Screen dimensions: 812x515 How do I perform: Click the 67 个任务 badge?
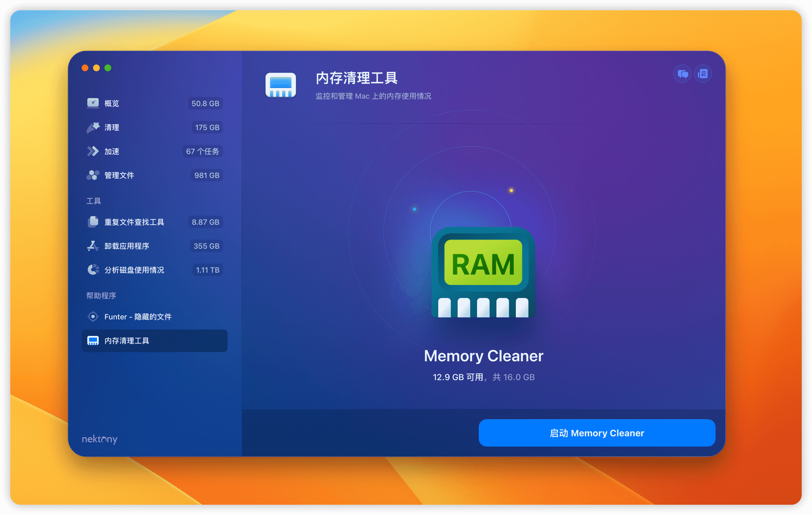202,151
